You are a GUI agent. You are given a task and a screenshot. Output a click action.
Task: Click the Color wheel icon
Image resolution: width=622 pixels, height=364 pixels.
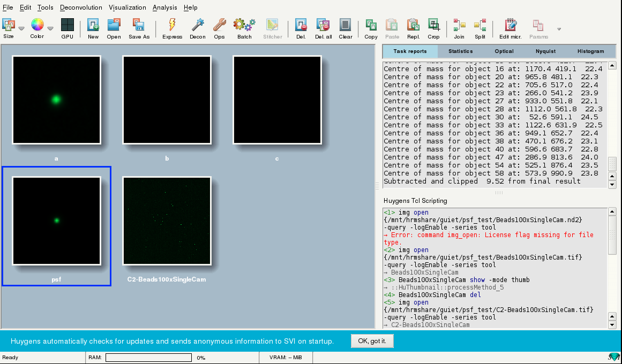pyautogui.click(x=37, y=25)
